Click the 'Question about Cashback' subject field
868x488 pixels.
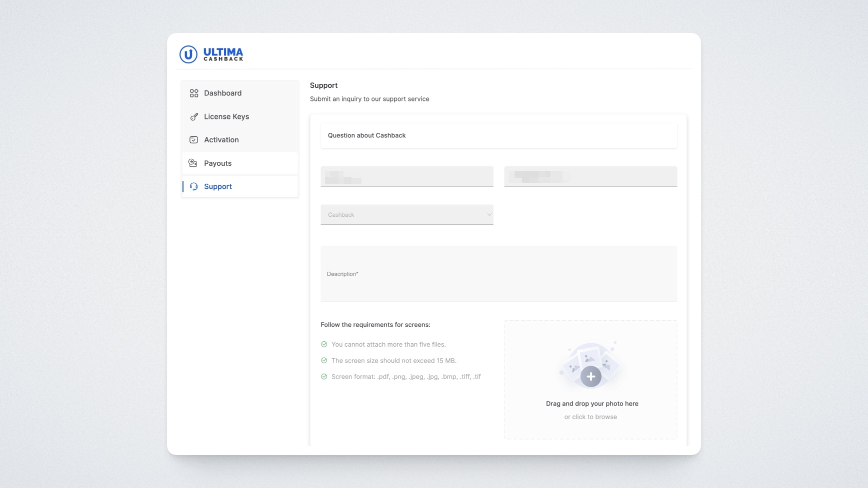click(x=498, y=136)
